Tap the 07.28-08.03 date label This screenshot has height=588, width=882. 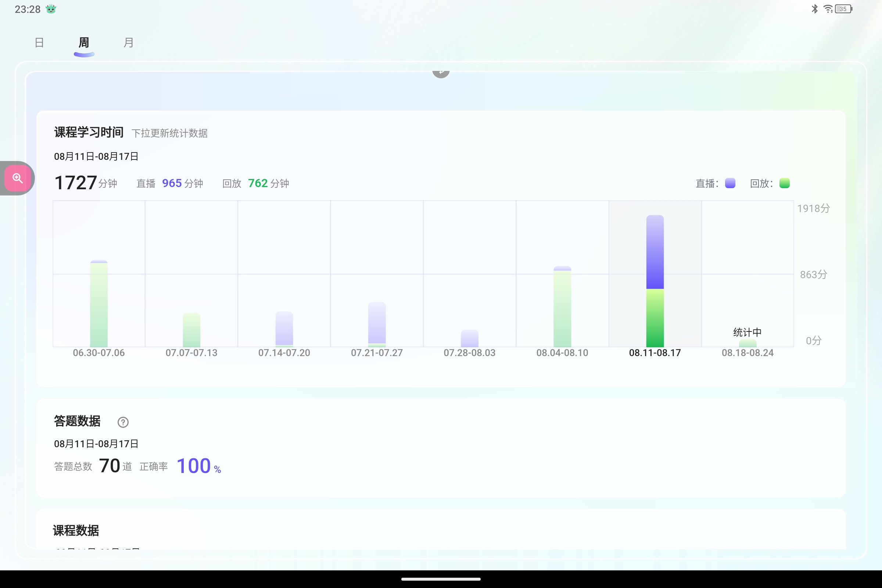tap(470, 353)
